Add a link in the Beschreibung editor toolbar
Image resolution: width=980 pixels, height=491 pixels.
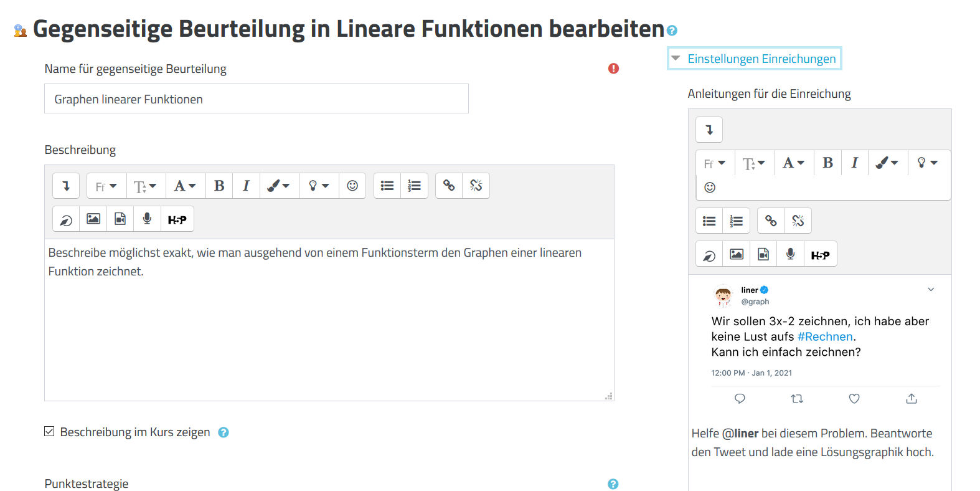coord(449,186)
